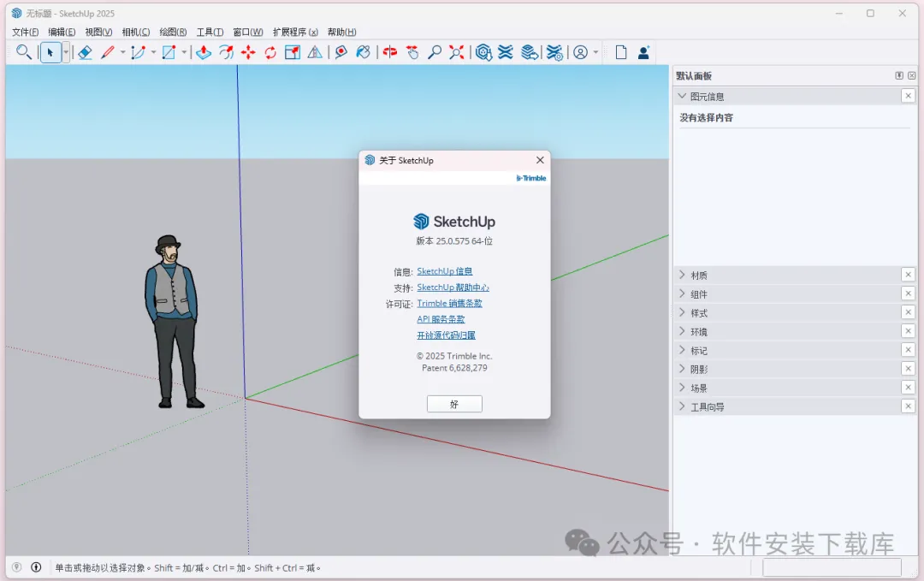Click the Send to LayOut icon
The height and width of the screenshot is (581, 924).
tap(530, 52)
